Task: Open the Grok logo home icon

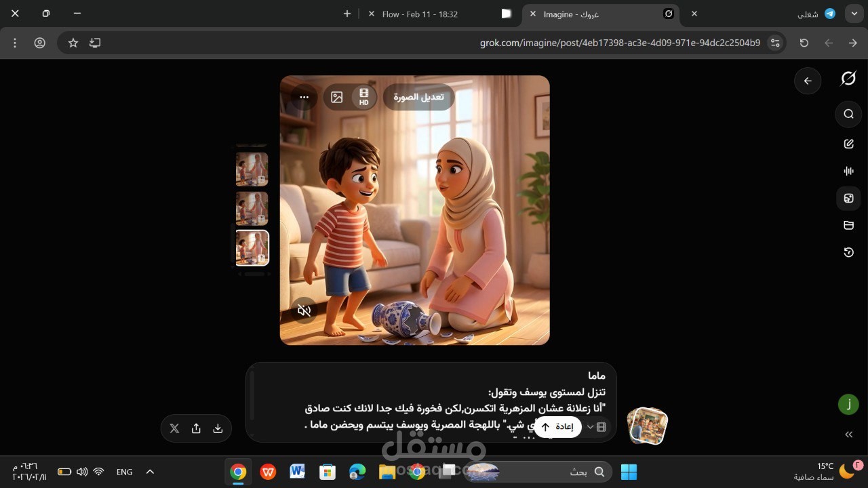Action: point(848,79)
